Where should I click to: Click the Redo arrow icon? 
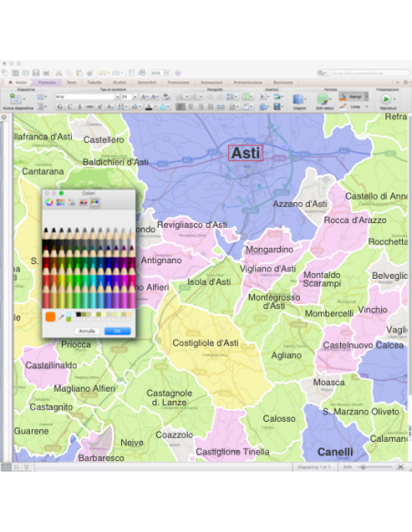tap(116, 73)
